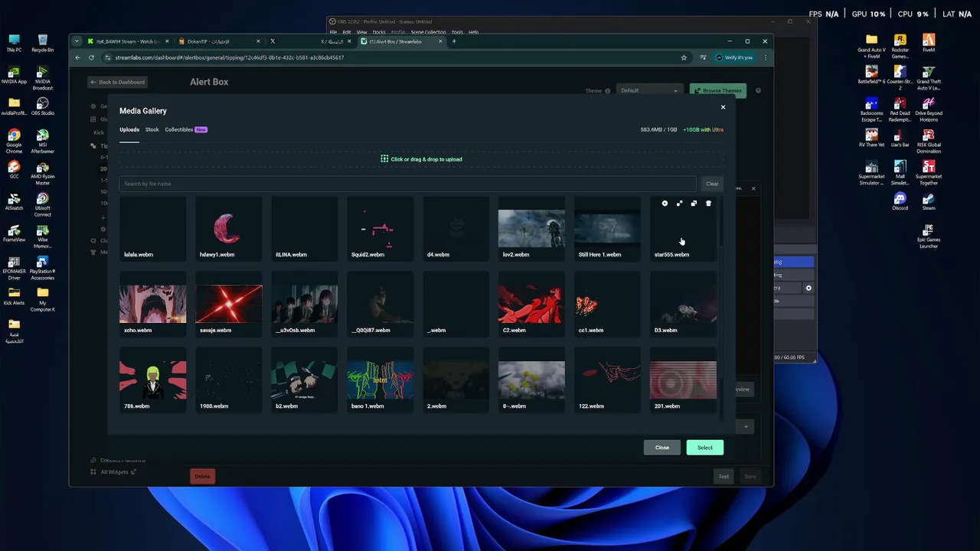Switch to the DokanTIP browser tab

click(219, 41)
